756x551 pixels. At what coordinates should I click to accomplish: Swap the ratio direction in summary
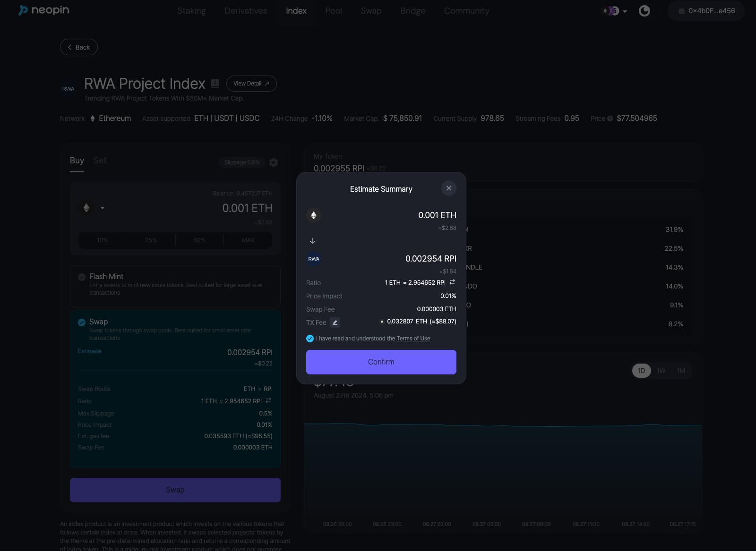(452, 282)
